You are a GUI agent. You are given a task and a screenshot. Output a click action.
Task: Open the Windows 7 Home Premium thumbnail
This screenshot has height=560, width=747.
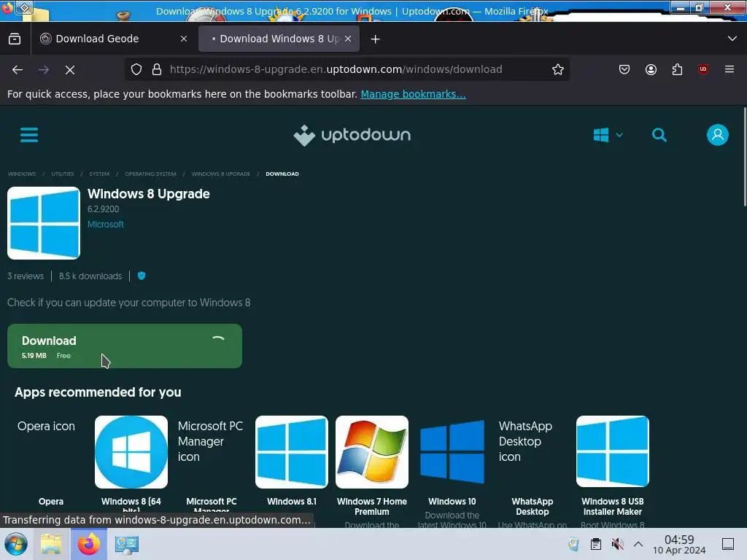tap(372, 452)
